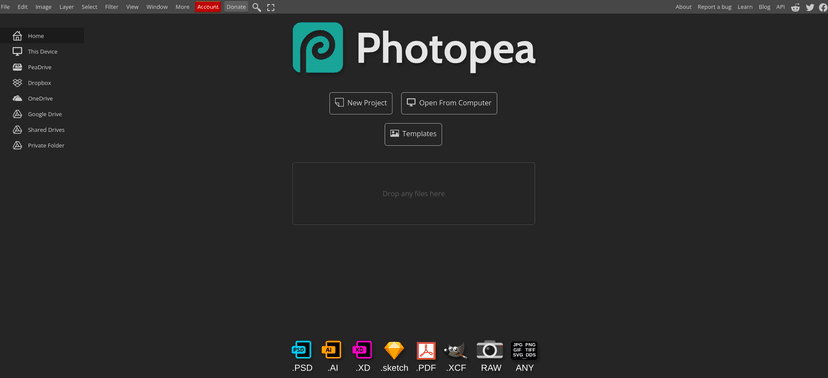
Task: Open Photopea's Reddit page icon
Action: point(795,7)
